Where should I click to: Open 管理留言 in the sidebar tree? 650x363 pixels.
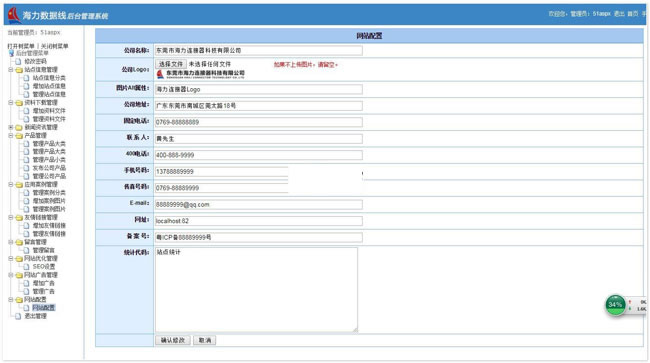[44, 250]
